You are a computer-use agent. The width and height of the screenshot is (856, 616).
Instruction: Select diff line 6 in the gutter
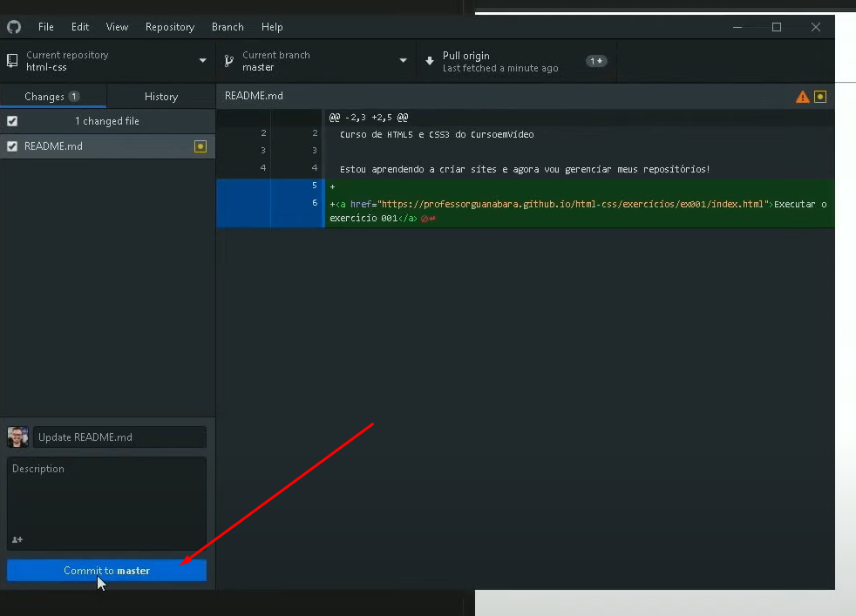(x=270, y=210)
